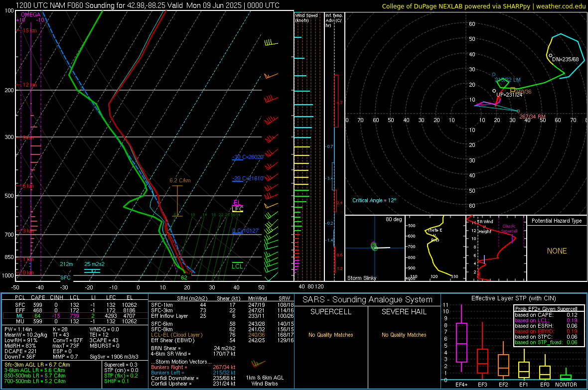Viewport: 588px width, 390px height.
Task: Click the green LCL label on the skew-T
Action: pyautogui.click(x=237, y=266)
